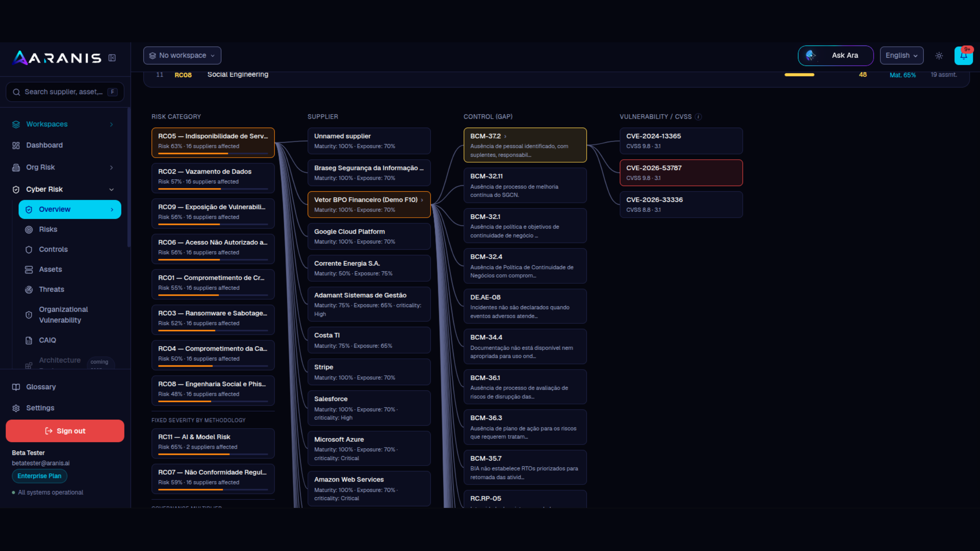The image size is (980, 551).
Task: Click the Threats radar icon
Action: point(29,289)
